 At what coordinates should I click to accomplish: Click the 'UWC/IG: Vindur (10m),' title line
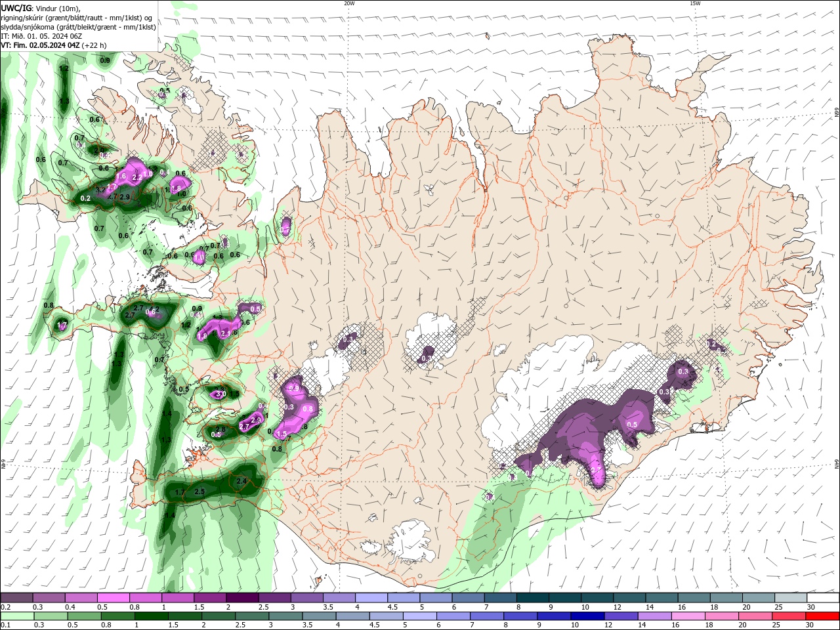[39, 8]
